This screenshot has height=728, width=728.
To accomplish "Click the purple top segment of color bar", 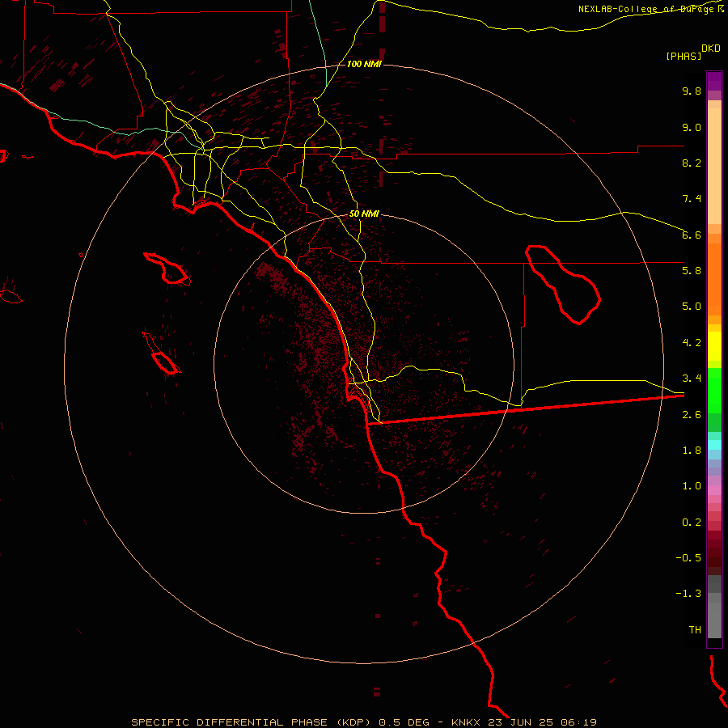I will point(714,81).
